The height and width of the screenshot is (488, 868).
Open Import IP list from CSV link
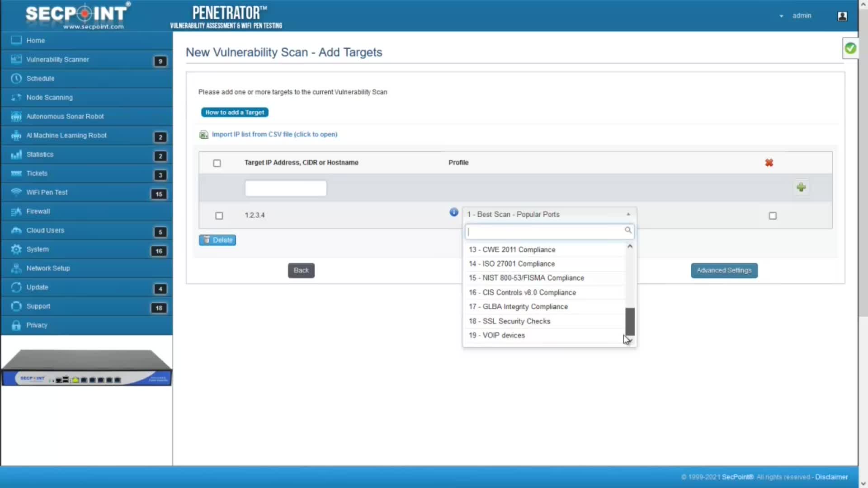point(274,134)
